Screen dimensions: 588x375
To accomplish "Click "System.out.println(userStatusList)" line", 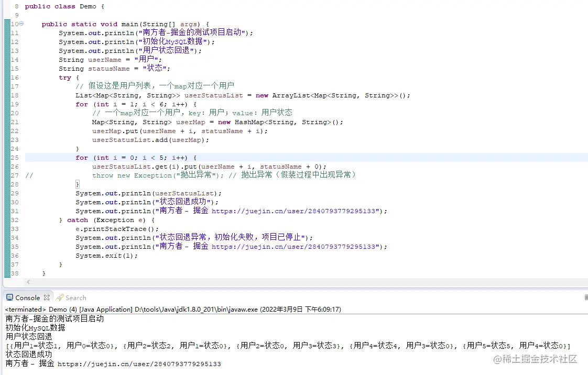I will pos(148,193).
